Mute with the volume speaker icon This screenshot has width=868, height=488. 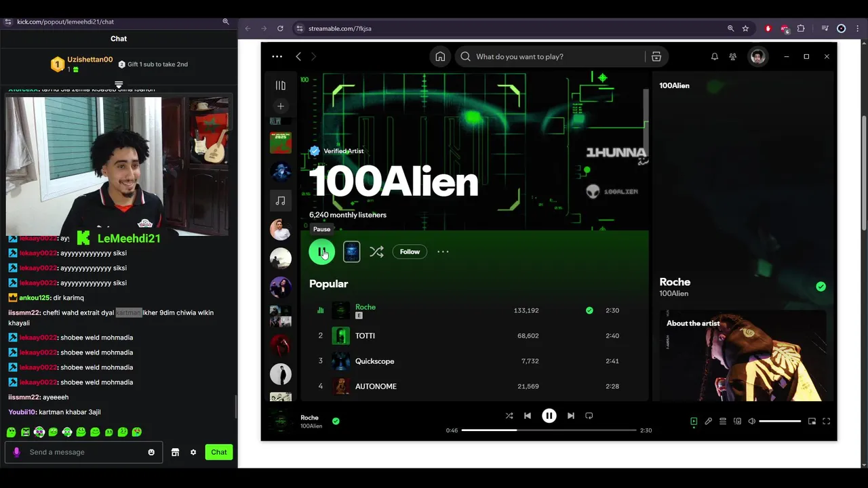(x=751, y=422)
